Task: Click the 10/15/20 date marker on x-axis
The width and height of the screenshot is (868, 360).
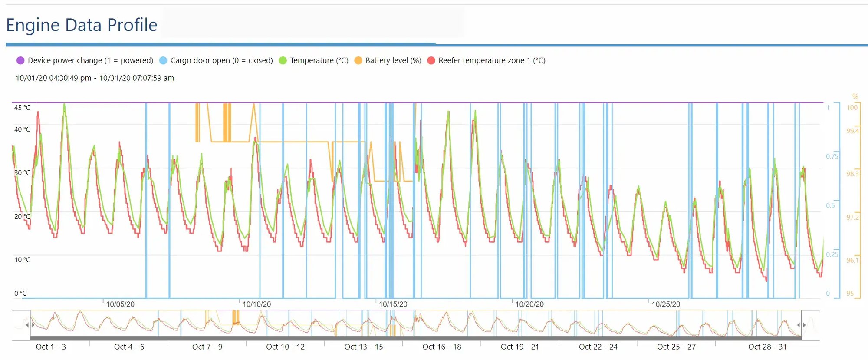Action: [393, 304]
